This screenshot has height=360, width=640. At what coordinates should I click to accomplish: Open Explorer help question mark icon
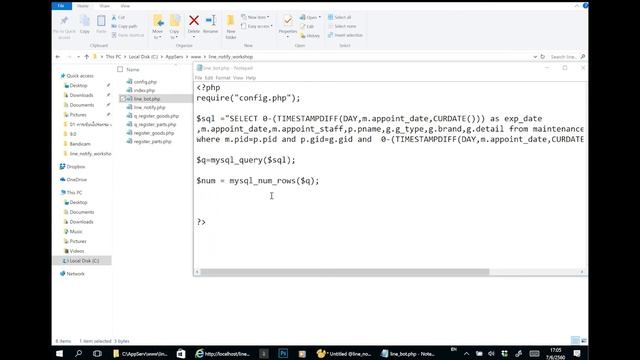(585, 6)
